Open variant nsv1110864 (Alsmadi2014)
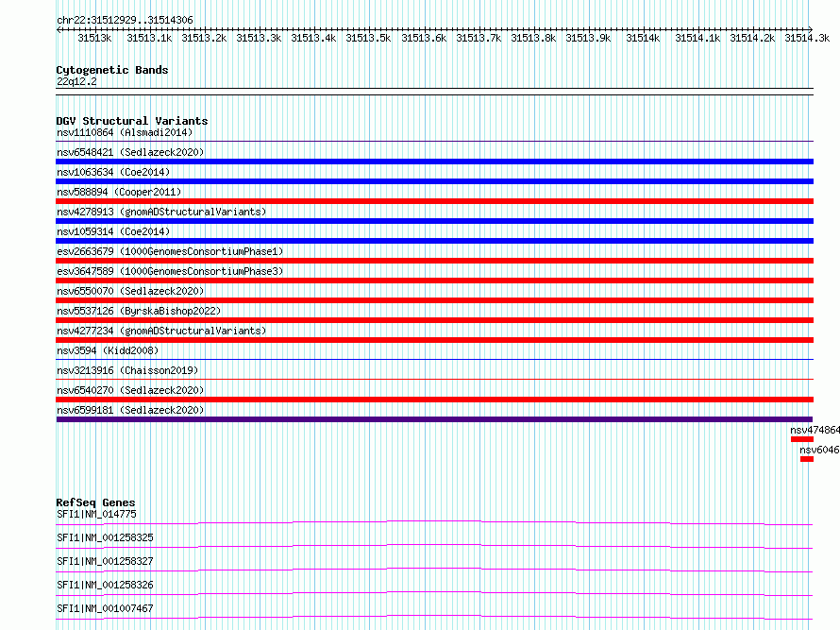Viewport: 840px width, 630px height. click(x=125, y=132)
